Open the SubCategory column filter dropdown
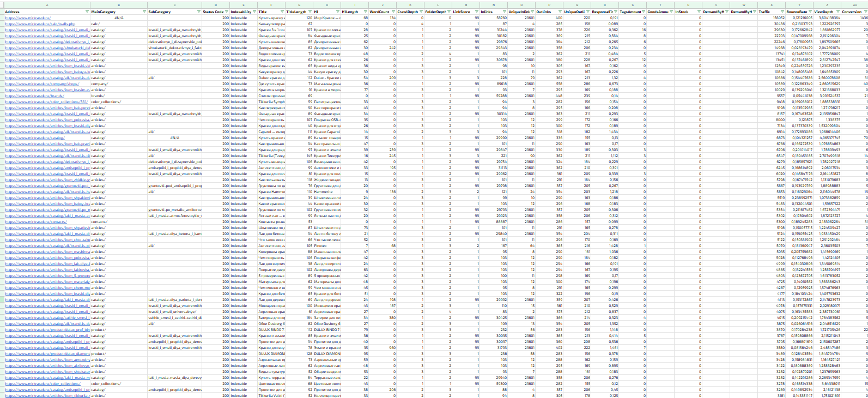The height and width of the screenshot is (398, 868). [199, 11]
